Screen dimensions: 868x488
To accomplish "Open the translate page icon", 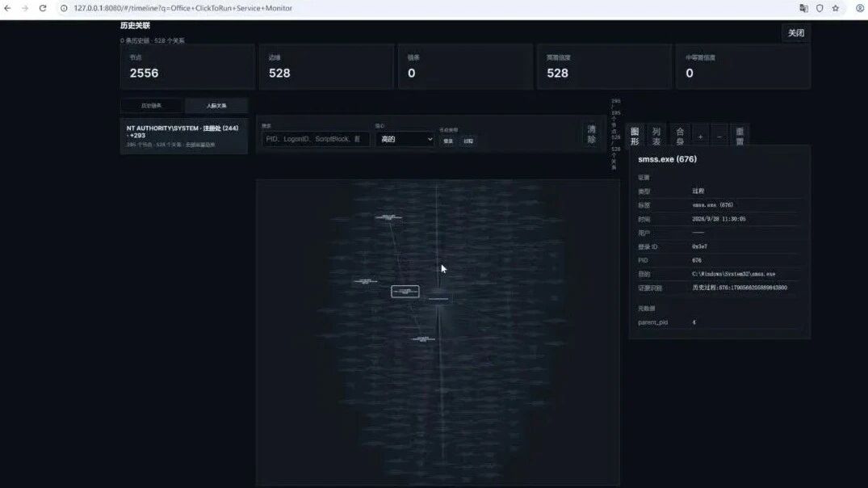I will (803, 8).
